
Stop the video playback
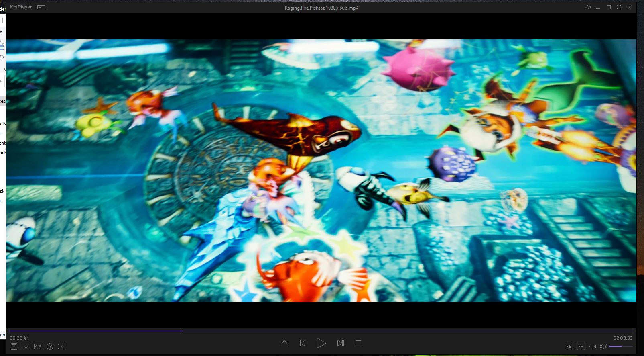[x=358, y=343]
